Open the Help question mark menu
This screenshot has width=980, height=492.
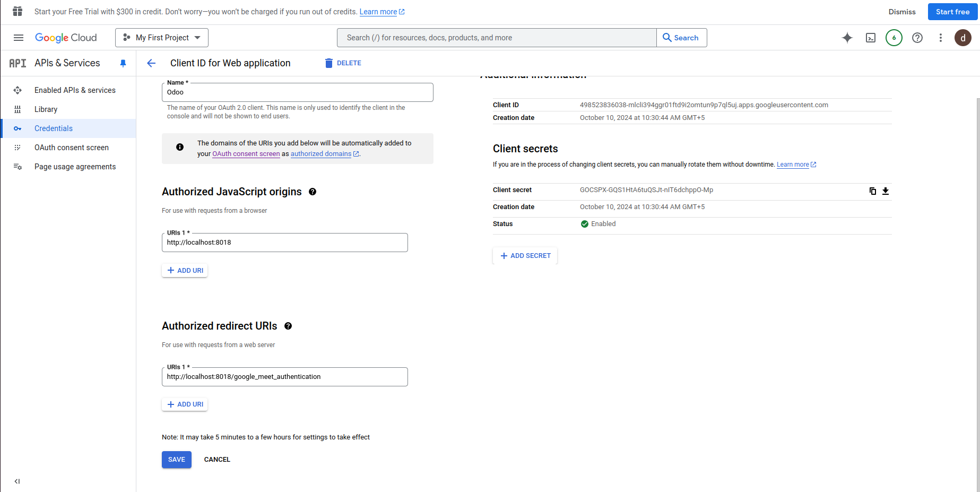point(917,38)
